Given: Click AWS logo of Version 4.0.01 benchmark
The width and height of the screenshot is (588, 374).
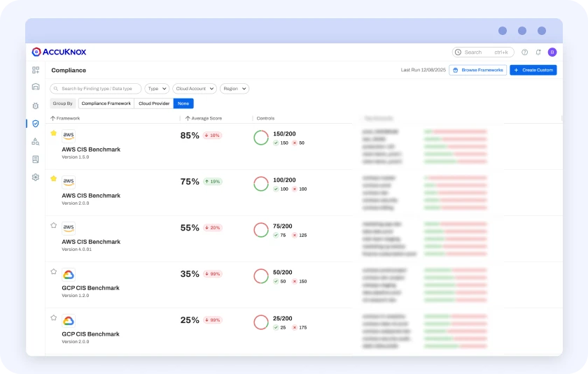Looking at the screenshot, I should pyautogui.click(x=69, y=228).
